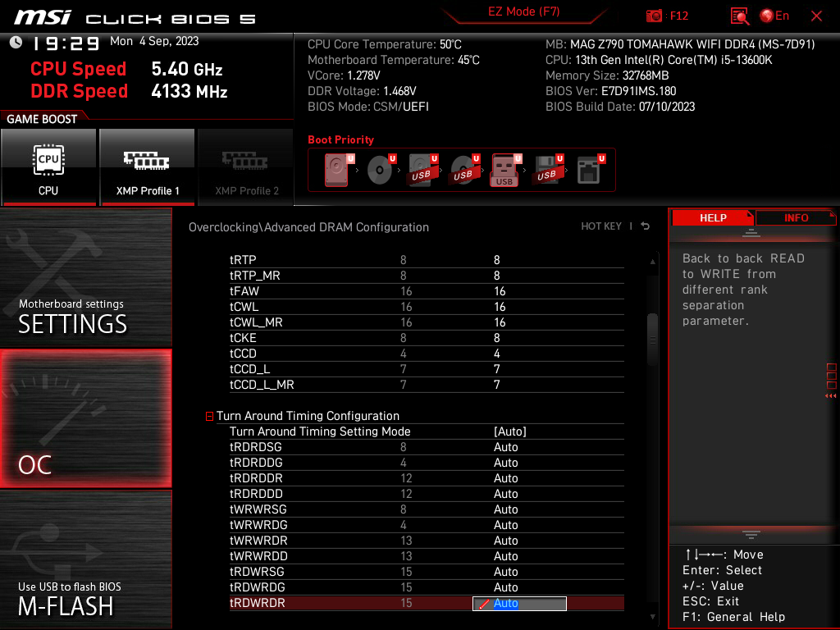Select the USB hard disk boot device

click(422, 170)
